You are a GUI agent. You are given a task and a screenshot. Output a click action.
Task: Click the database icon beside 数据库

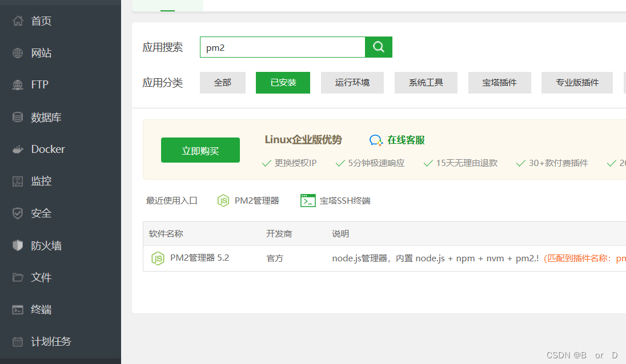[18, 117]
